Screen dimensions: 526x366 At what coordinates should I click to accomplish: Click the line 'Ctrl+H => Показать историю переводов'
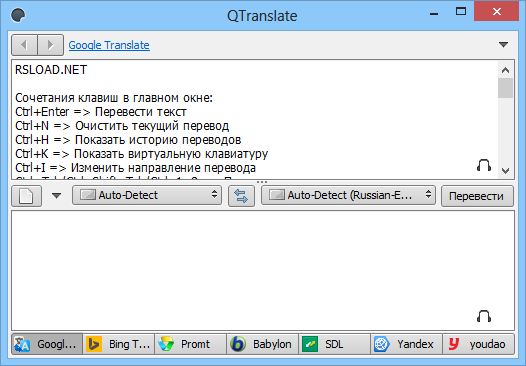coord(128,140)
